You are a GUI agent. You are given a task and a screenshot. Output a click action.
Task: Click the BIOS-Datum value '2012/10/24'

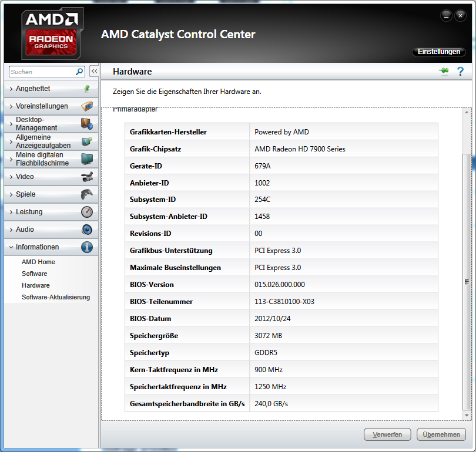(272, 319)
